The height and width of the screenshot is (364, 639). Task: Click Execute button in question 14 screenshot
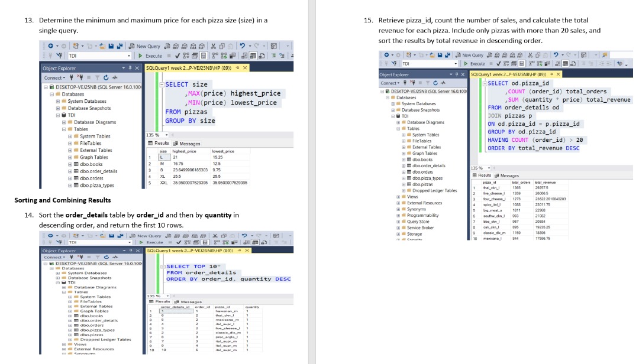[x=151, y=242]
